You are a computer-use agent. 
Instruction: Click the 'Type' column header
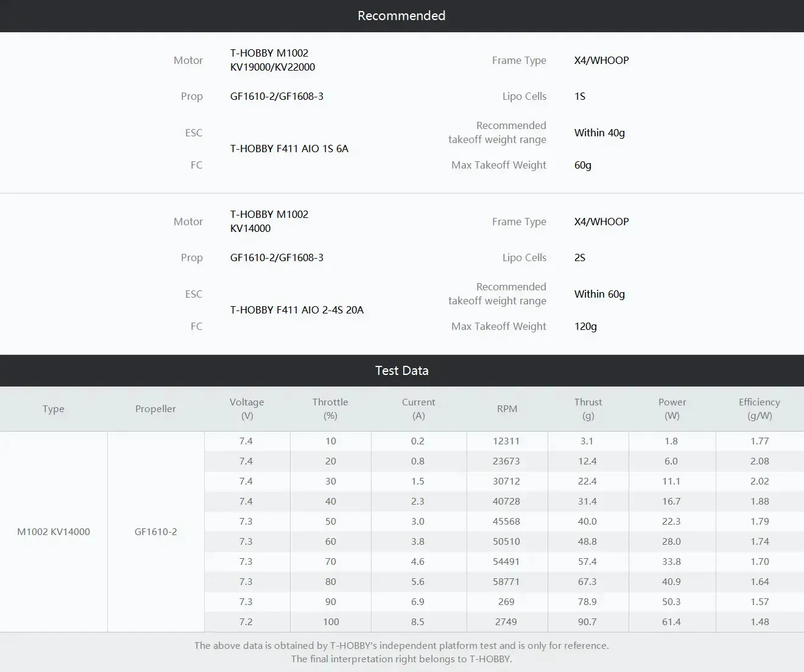tap(54, 409)
